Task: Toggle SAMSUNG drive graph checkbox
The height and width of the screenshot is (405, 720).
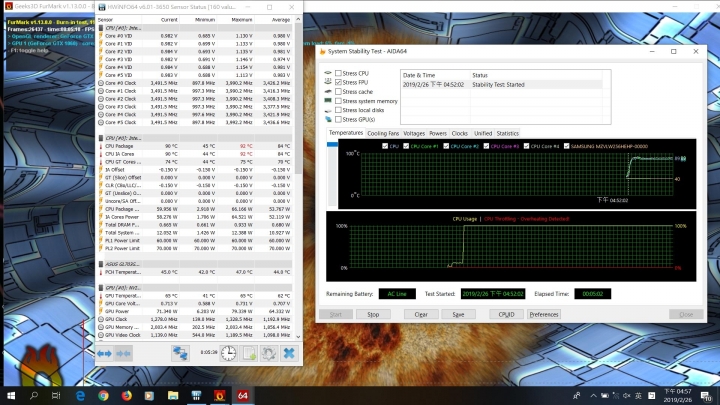Action: 566,146
